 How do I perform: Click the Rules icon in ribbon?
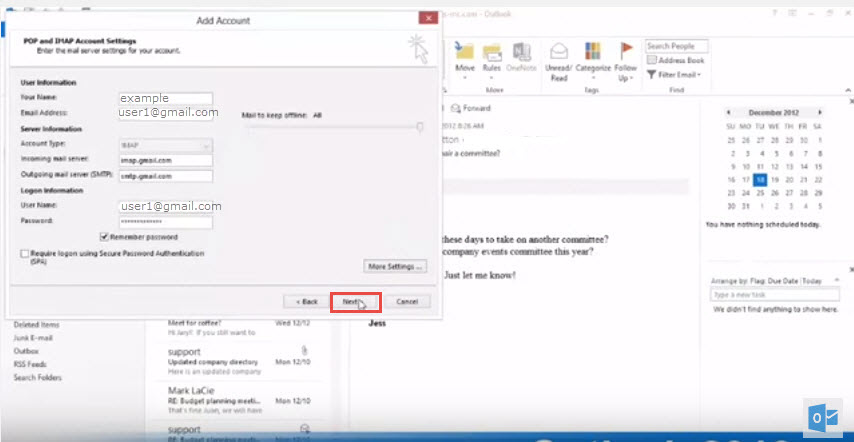(492, 51)
